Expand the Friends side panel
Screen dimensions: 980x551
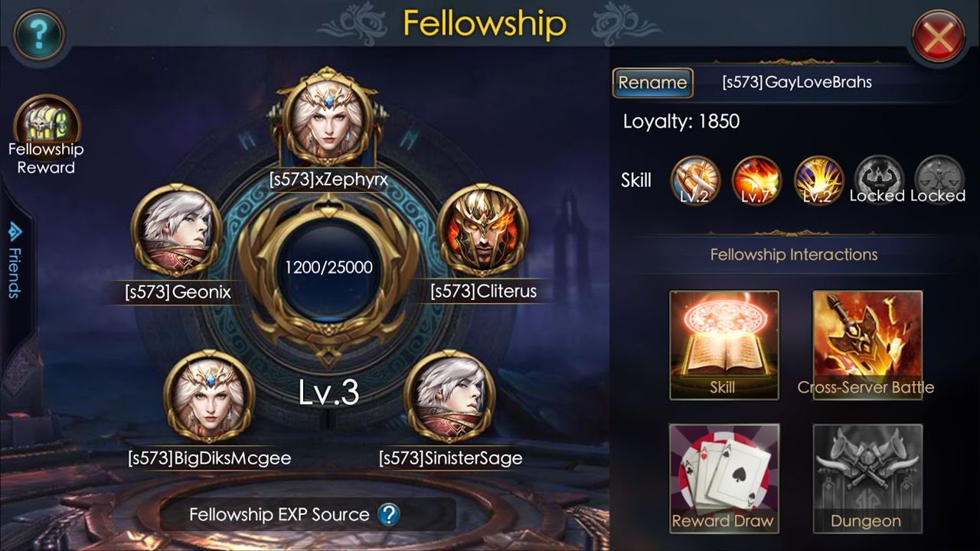[x=15, y=260]
